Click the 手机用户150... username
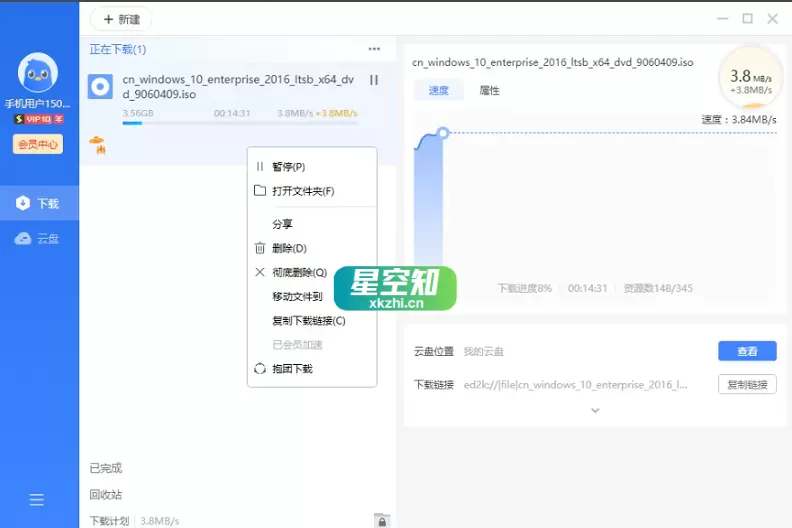Viewport: 792px width, 528px height. pyautogui.click(x=37, y=104)
